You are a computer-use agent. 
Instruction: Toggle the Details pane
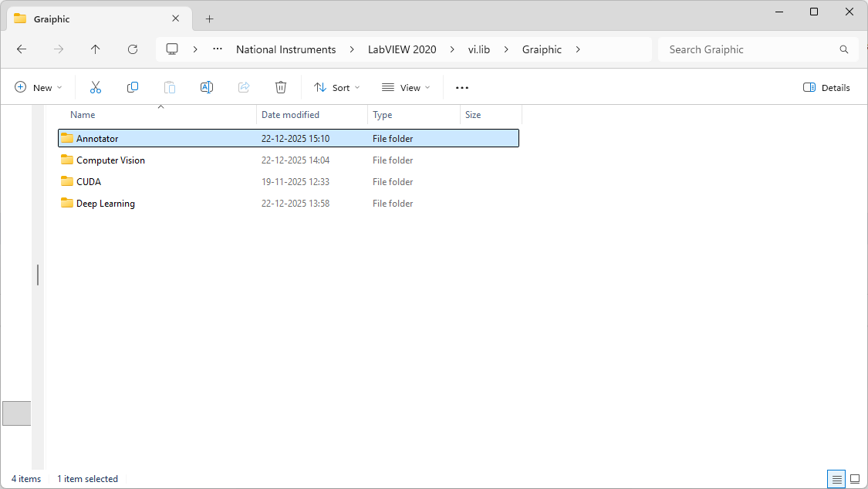click(826, 86)
